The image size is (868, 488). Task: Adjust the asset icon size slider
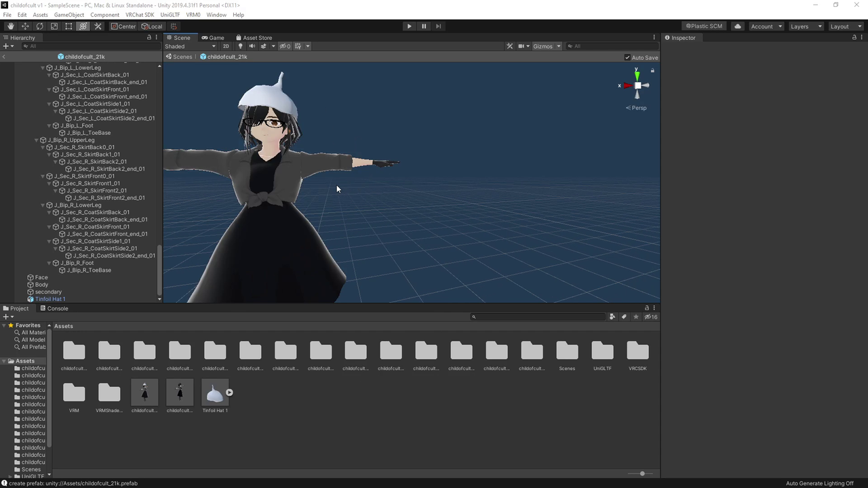pos(642,474)
